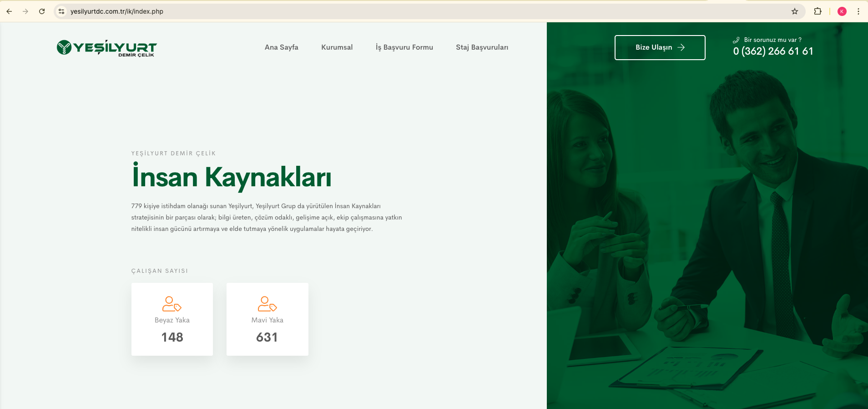Viewport: 868px width, 409px height.
Task: Open the Chrome profile avatar
Action: click(x=842, y=11)
